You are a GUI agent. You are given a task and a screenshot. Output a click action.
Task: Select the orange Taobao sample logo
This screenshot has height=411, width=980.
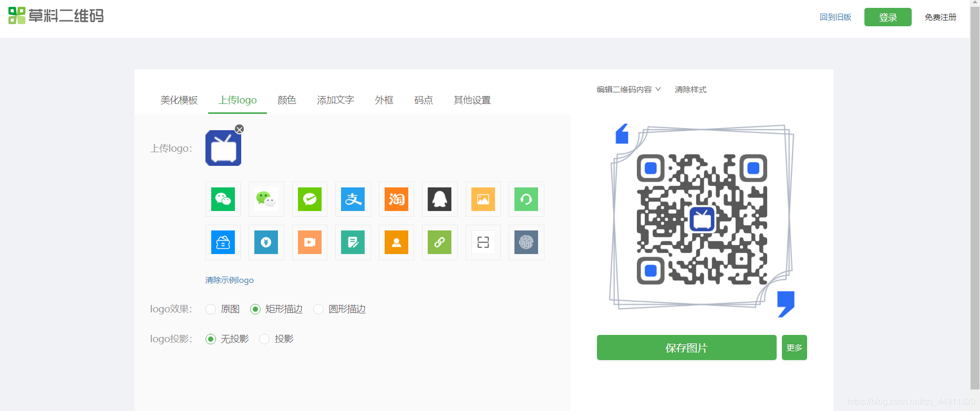point(396,199)
